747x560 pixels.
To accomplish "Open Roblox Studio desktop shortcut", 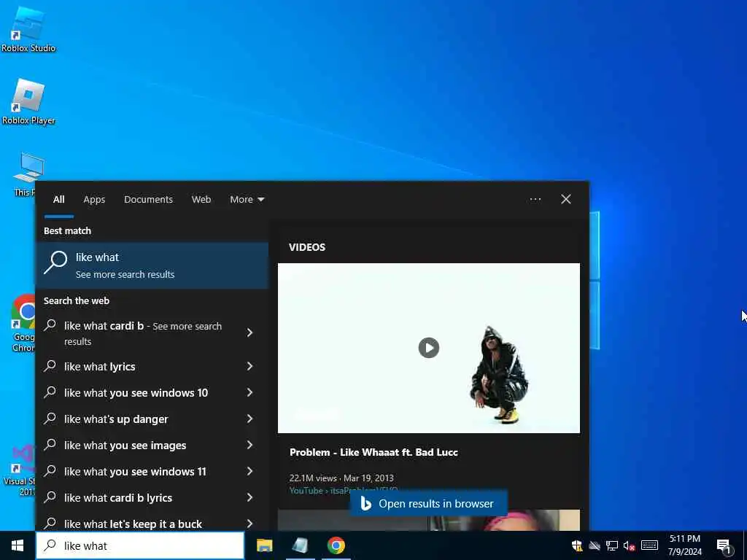I will (x=28, y=28).
